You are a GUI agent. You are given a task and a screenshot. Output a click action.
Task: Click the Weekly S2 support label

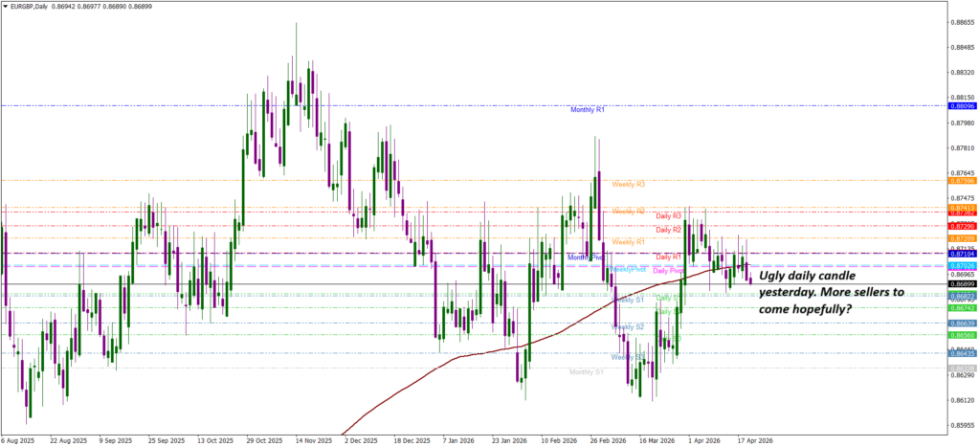coord(628,326)
